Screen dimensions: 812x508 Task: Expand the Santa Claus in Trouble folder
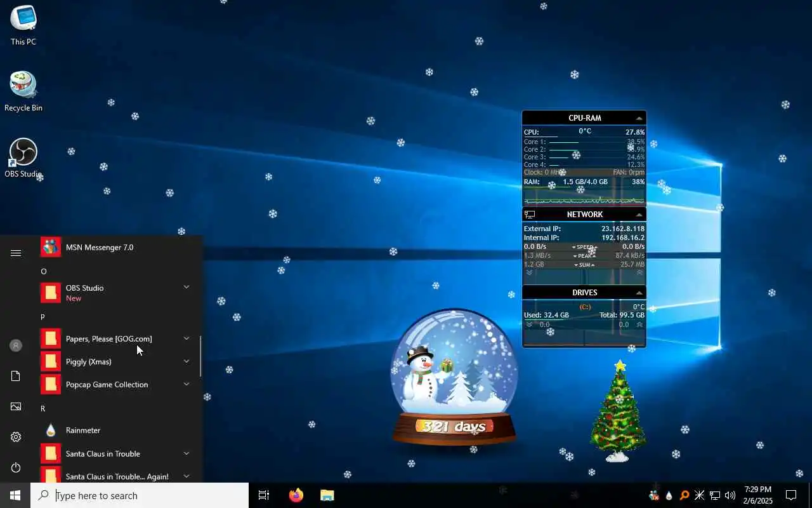(187, 453)
